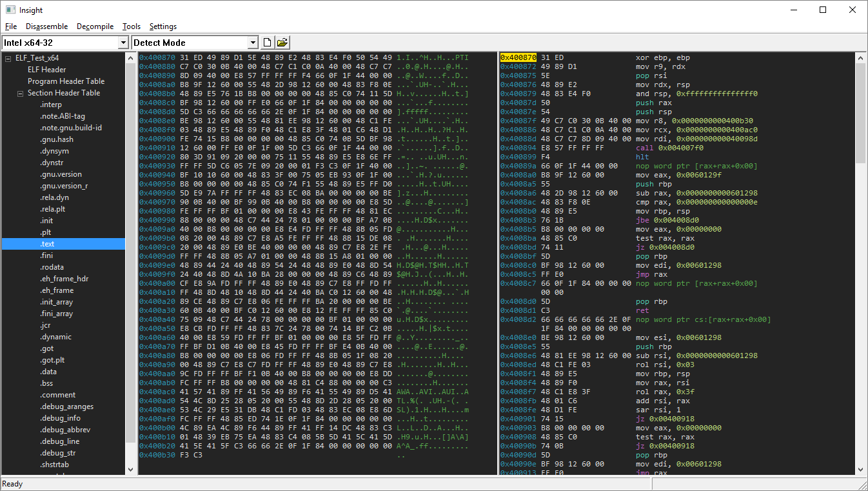Open the Settings menu
The height and width of the screenshot is (491, 868).
[x=163, y=26]
